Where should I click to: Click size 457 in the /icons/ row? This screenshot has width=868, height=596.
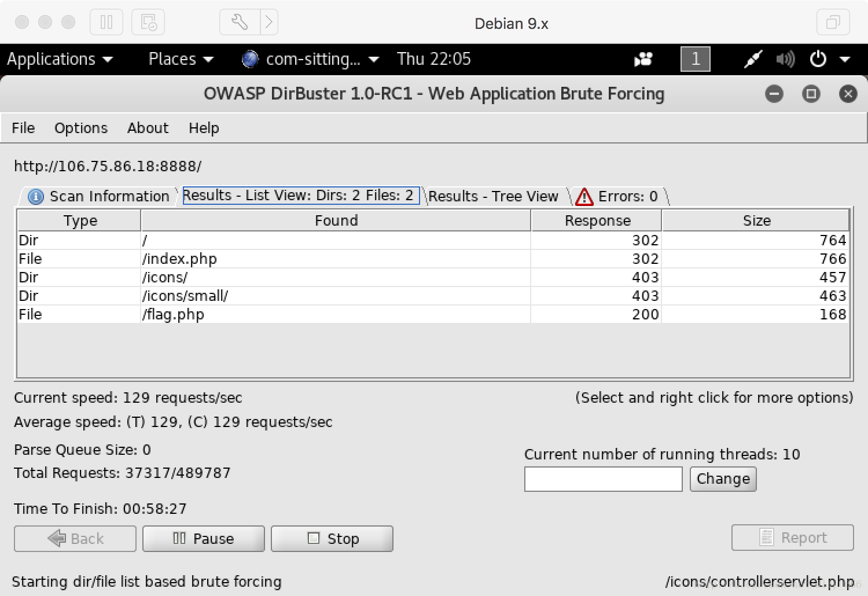(x=833, y=277)
